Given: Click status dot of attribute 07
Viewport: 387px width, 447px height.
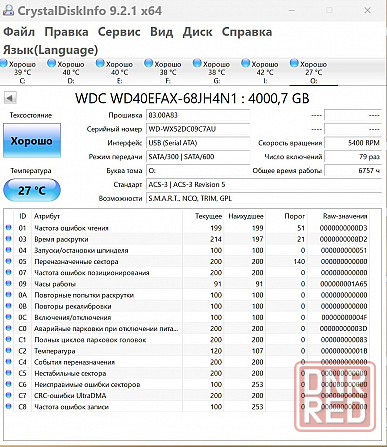Looking at the screenshot, I should [9, 273].
